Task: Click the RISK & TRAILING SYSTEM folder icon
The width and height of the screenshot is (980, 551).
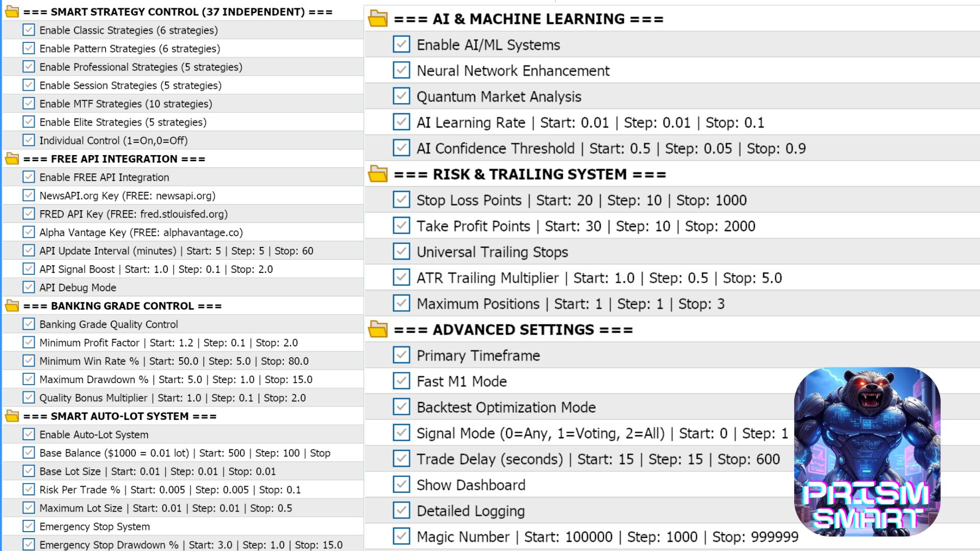Action: [378, 174]
